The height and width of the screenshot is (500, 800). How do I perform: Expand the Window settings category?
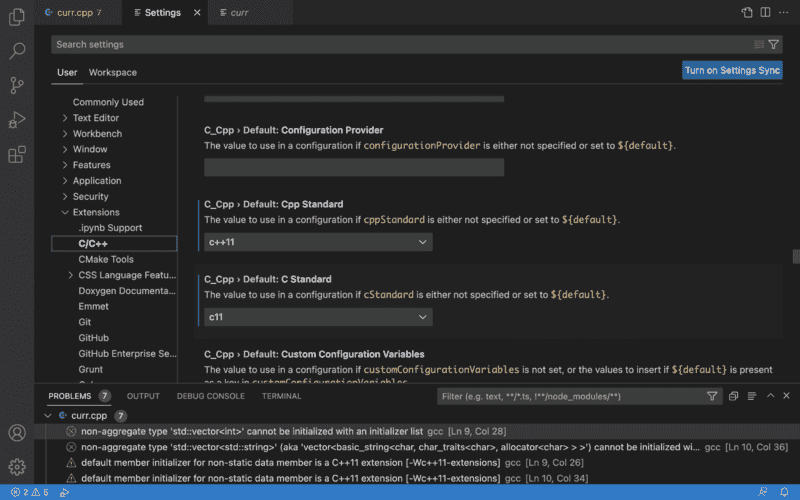click(65, 149)
